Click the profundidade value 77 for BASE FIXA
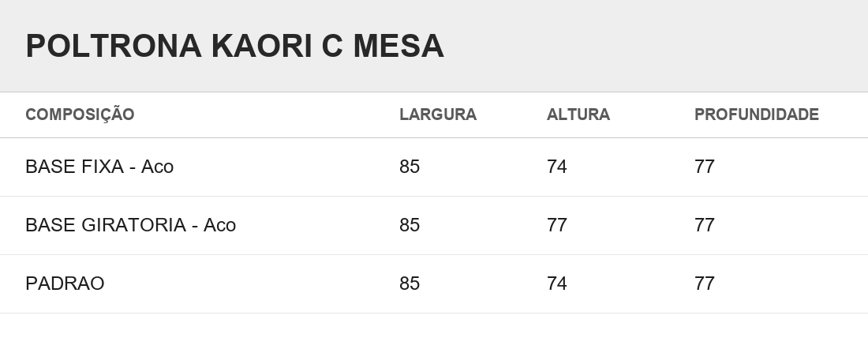The height and width of the screenshot is (338, 868). pyautogui.click(x=704, y=167)
